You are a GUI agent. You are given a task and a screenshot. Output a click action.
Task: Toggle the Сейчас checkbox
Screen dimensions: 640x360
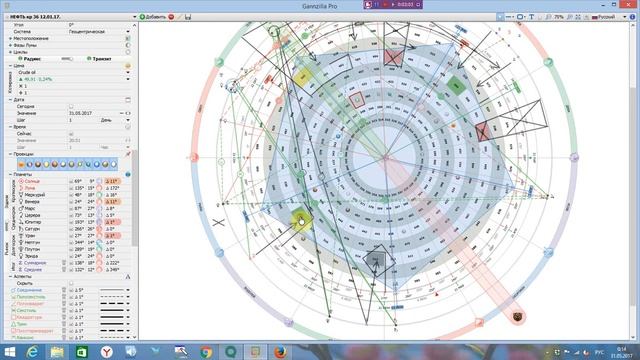click(71, 133)
